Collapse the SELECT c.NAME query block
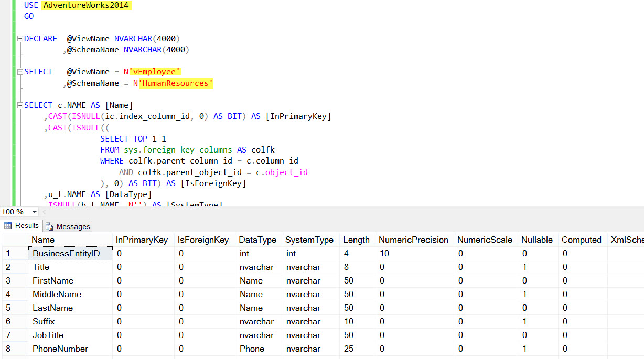Image resolution: width=644 pixels, height=359 pixels. [x=20, y=105]
